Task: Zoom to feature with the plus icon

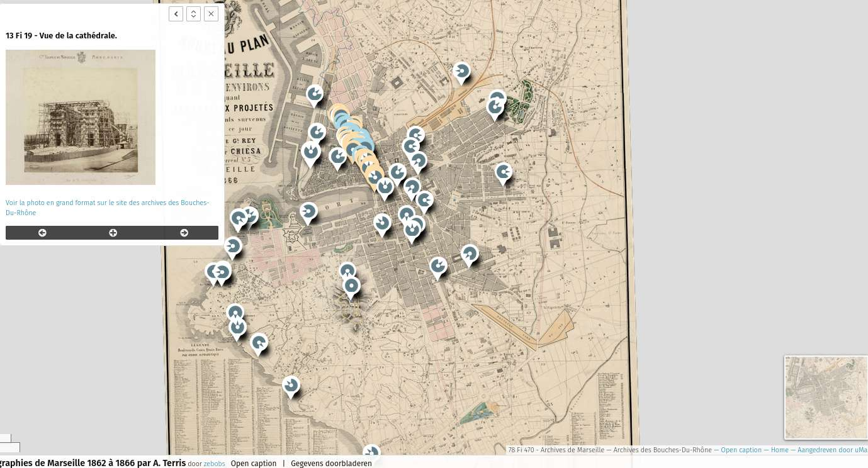Action: [x=113, y=233]
